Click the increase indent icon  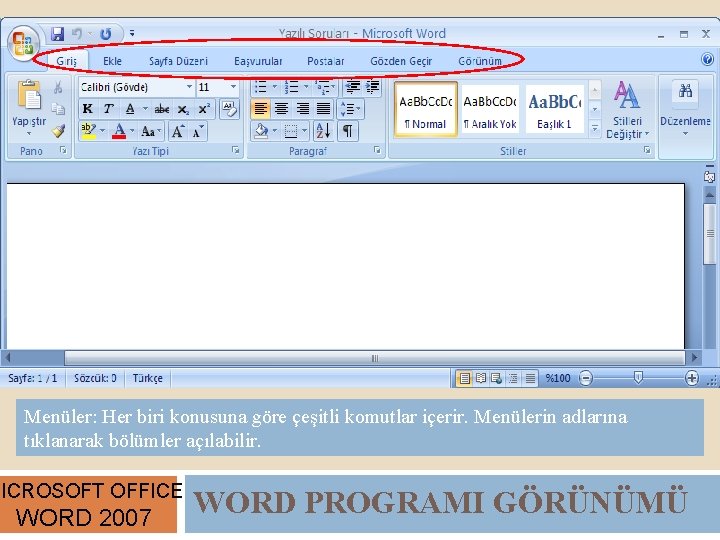click(x=372, y=87)
